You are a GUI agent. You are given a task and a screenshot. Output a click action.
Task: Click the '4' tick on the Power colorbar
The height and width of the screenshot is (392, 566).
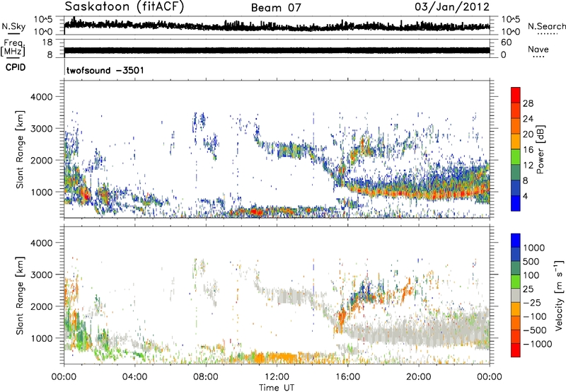(525, 196)
